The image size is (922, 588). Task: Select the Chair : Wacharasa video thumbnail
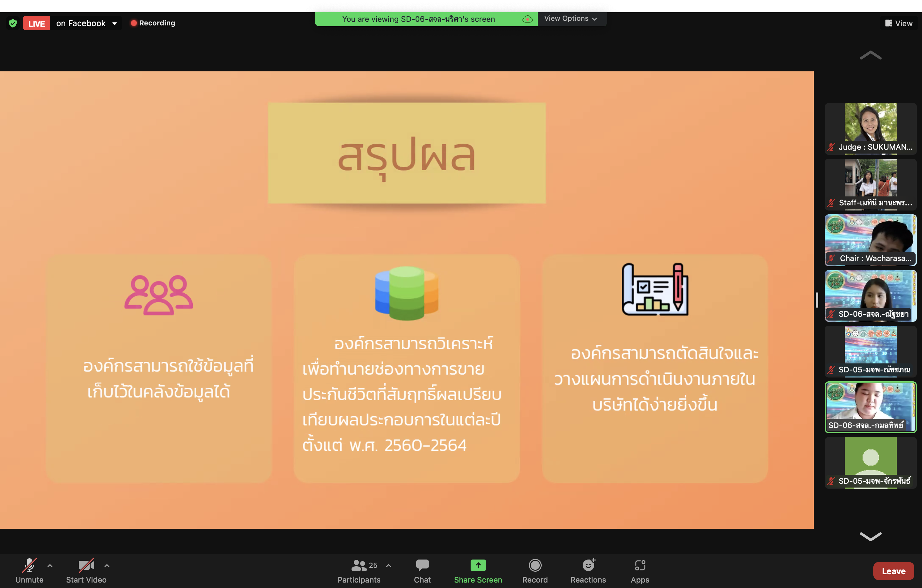click(x=870, y=240)
